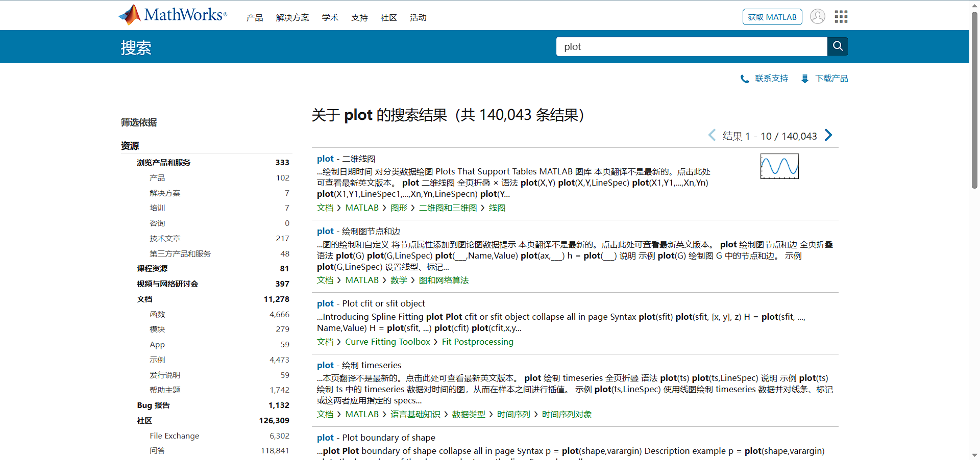Image resolution: width=980 pixels, height=460 pixels.
Task: Click 二维图和三维图 breadcrumb link
Action: [x=448, y=208]
